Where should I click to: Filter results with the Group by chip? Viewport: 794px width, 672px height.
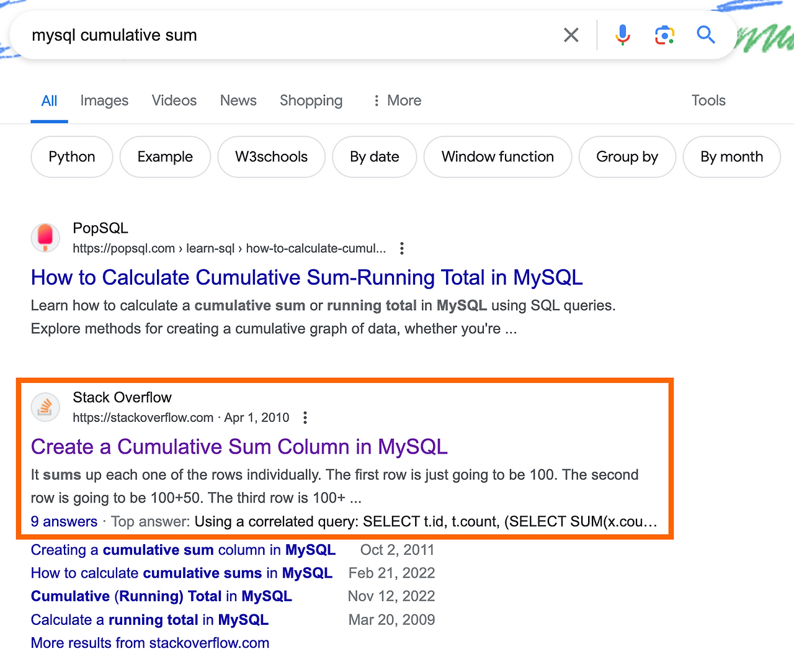pyautogui.click(x=627, y=157)
